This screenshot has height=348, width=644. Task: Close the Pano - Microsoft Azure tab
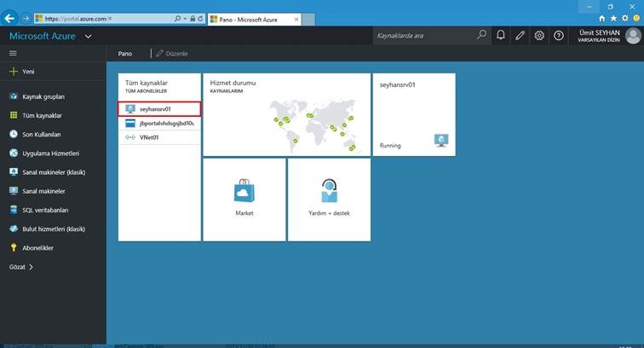[x=296, y=20]
